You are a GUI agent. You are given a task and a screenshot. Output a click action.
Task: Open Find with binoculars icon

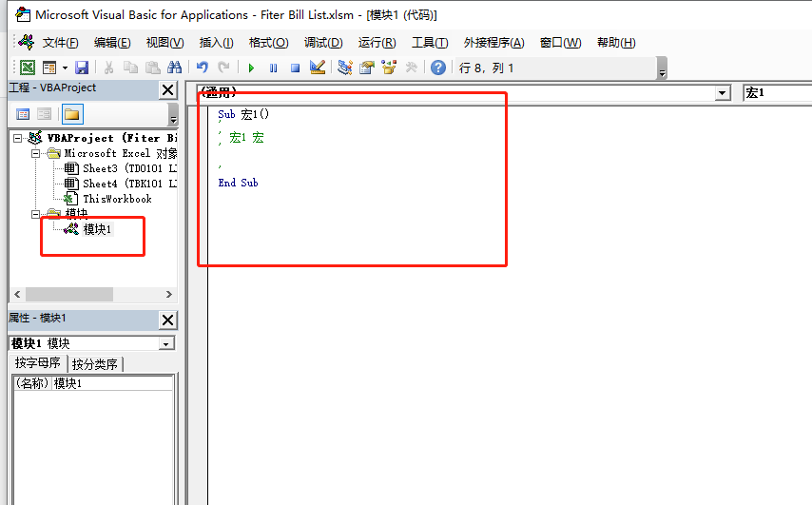click(175, 68)
